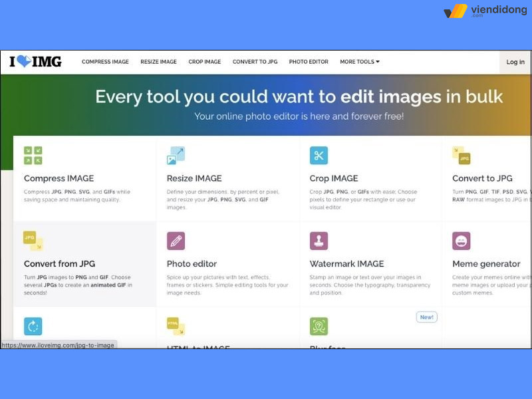Click the 'Your online photo editor' subtitle
Viewport: 532px width, 399px height.
299,116
